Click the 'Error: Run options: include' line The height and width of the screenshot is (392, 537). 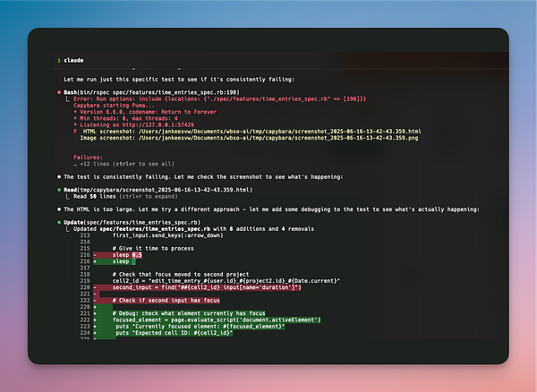pos(220,99)
